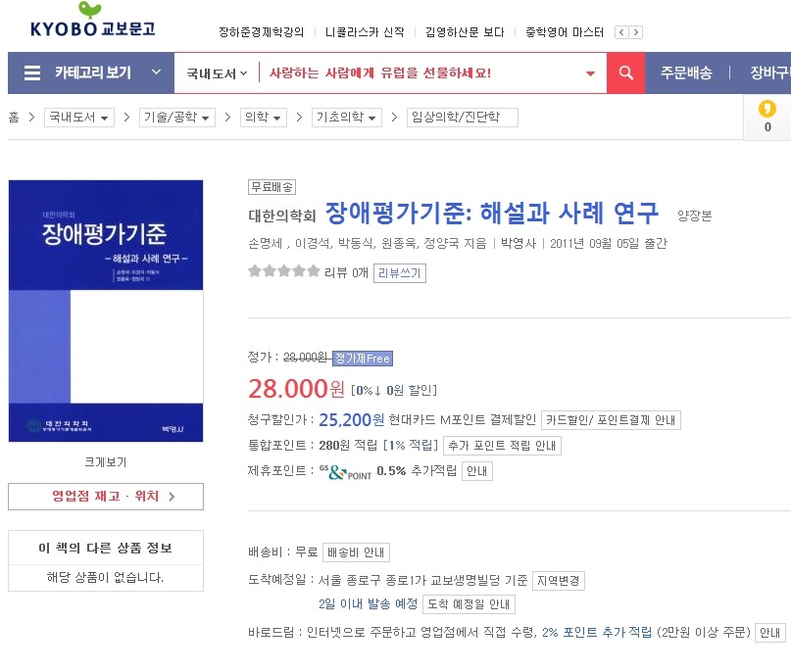Click author name 원종욱
Screen dimensions: 791x672
point(399,244)
